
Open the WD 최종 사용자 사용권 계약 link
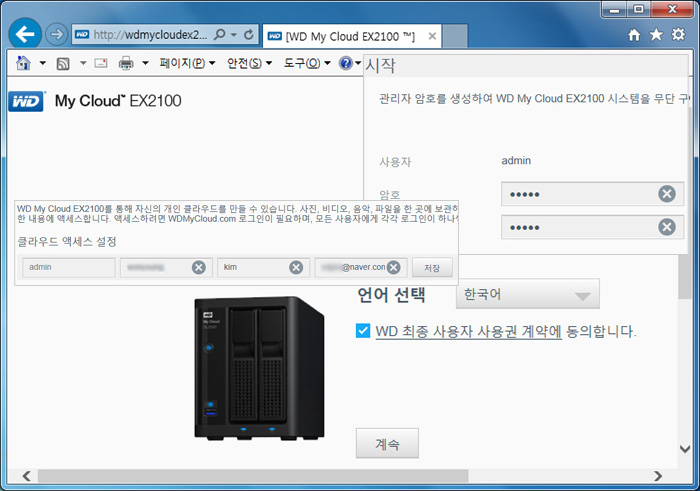pyautogui.click(x=468, y=331)
